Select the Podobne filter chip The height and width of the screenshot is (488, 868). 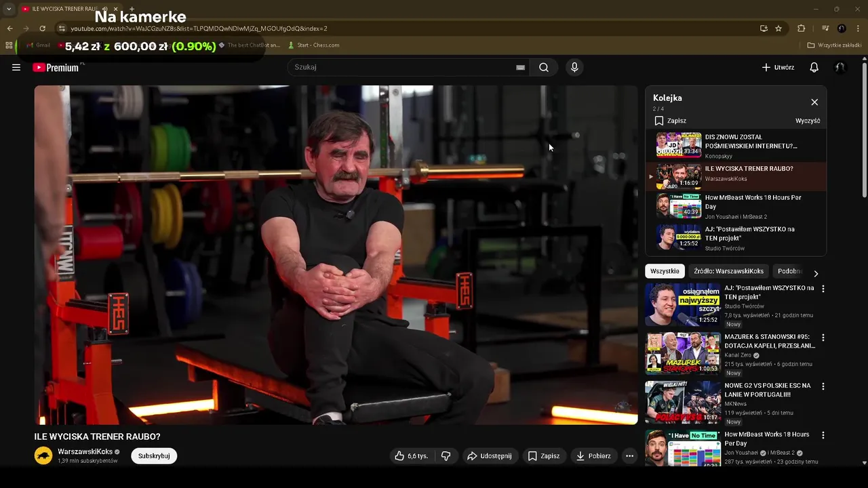[x=790, y=271]
